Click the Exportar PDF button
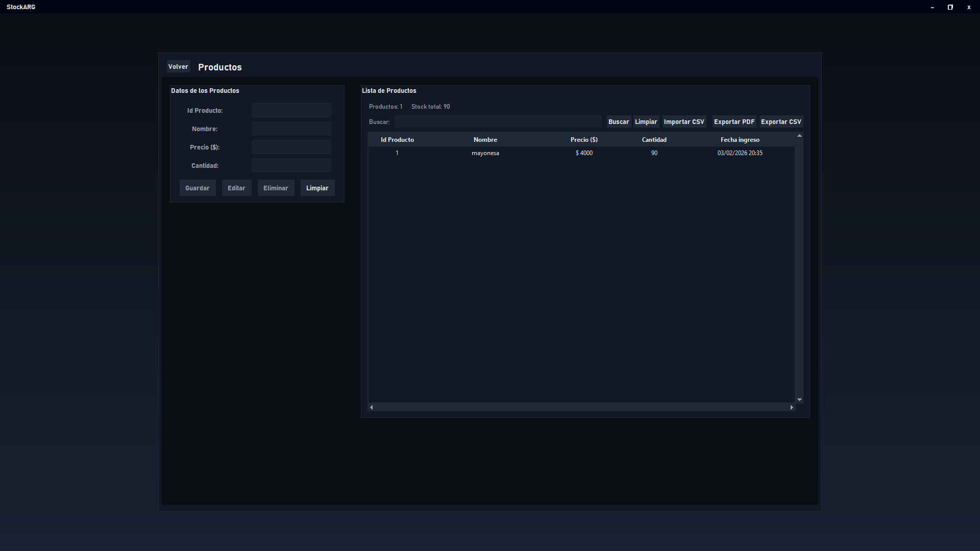Image resolution: width=980 pixels, height=551 pixels. [733, 122]
